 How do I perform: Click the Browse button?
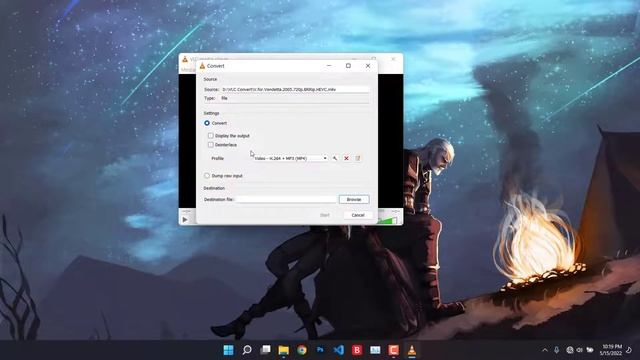354,199
